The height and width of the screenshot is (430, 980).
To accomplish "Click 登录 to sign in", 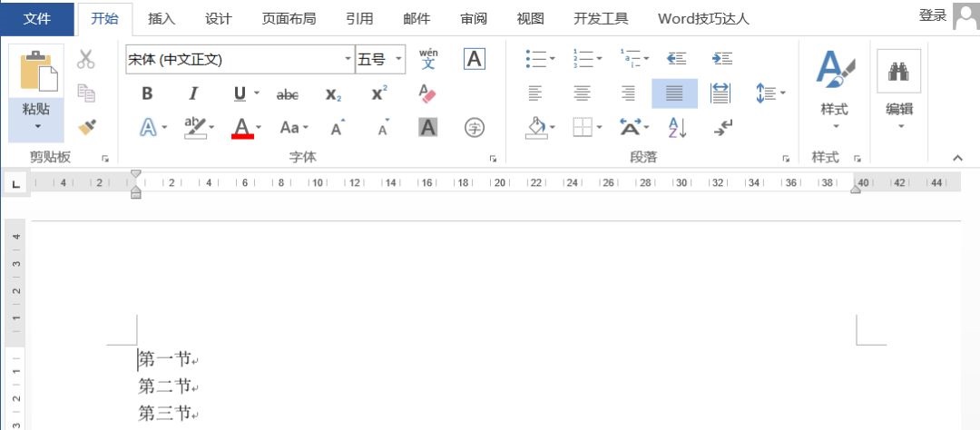I will coord(932,15).
